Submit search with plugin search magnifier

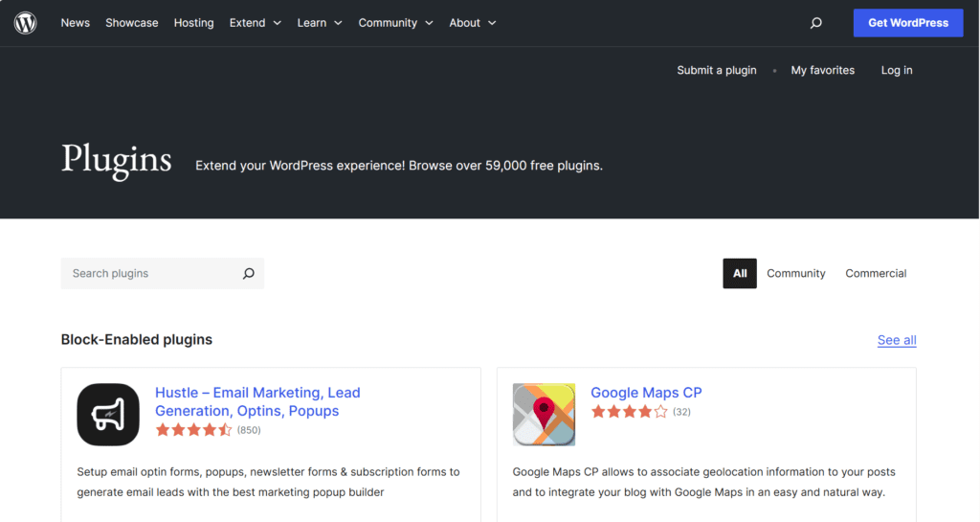click(248, 273)
